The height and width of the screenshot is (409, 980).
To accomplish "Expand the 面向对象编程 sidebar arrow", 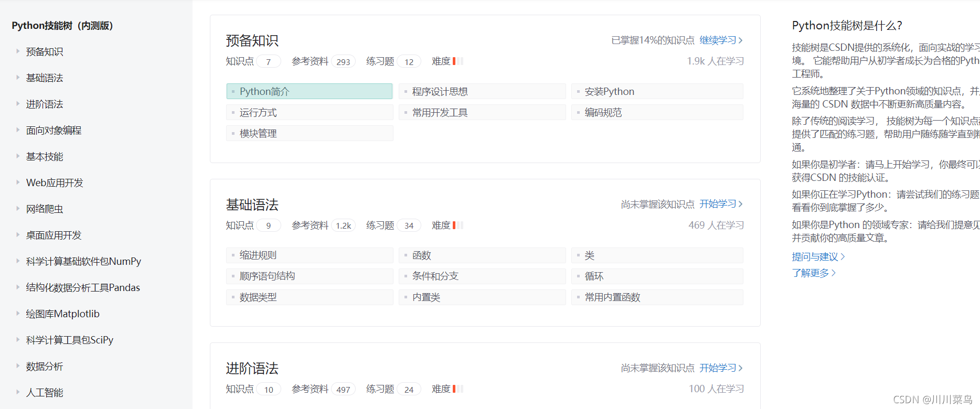I will point(18,130).
